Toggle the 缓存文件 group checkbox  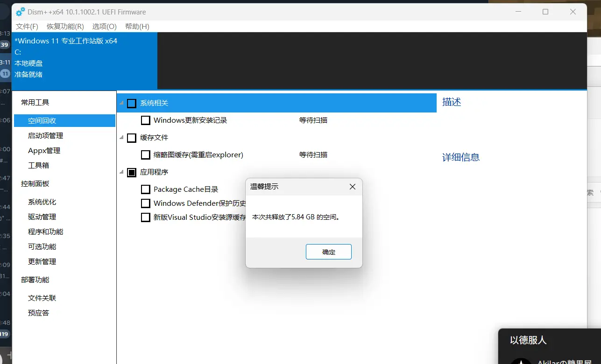tap(132, 138)
